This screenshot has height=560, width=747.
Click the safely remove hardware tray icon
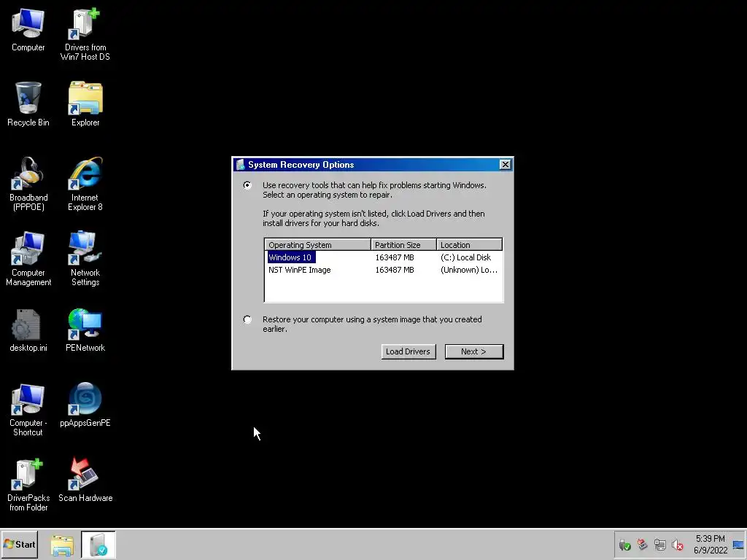pos(624,545)
